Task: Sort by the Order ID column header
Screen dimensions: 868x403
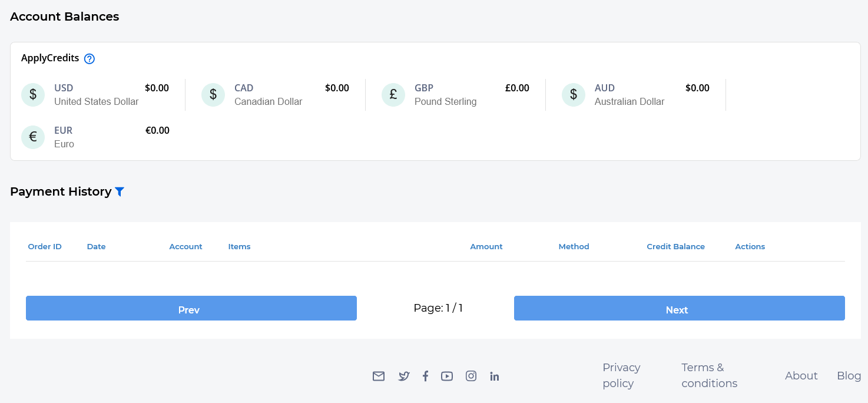Action: pos(45,246)
